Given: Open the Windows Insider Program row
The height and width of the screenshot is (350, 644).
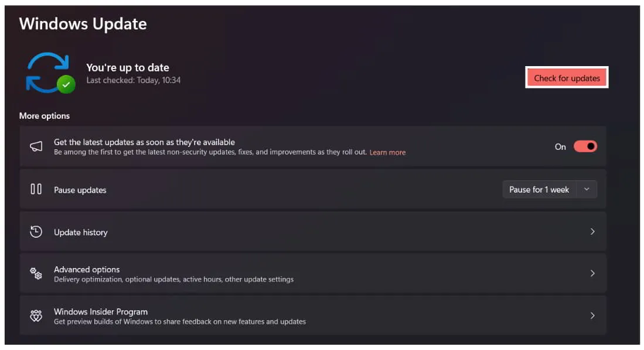Looking at the screenshot, I should click(x=293, y=315).
